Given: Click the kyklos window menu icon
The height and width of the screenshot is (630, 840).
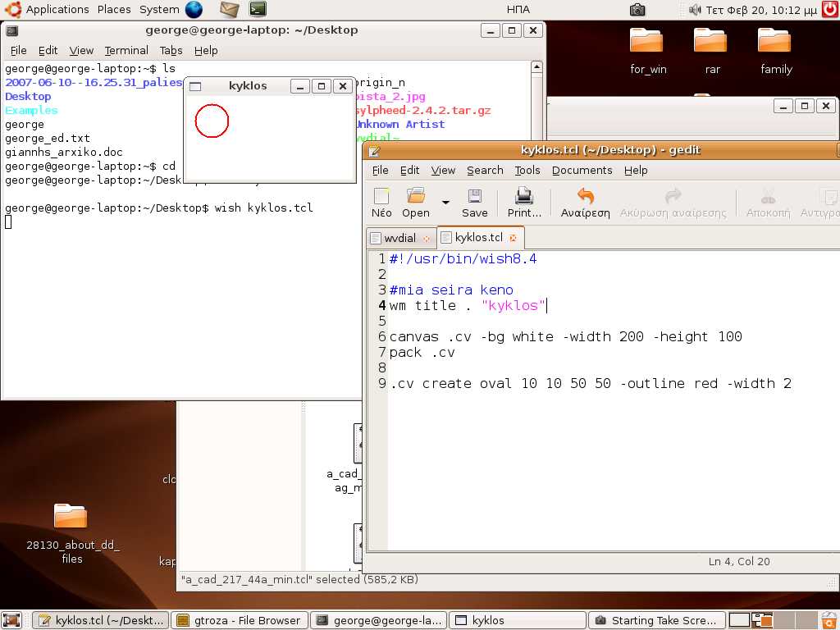Looking at the screenshot, I should coord(195,86).
